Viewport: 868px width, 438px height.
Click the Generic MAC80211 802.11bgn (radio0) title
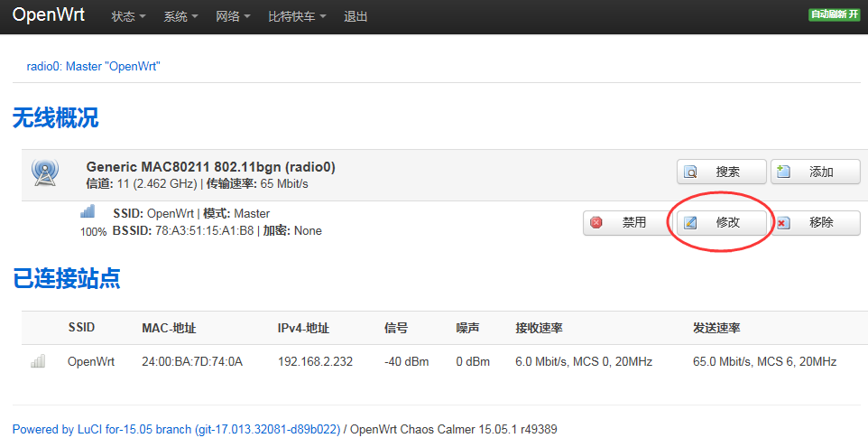[x=210, y=167]
